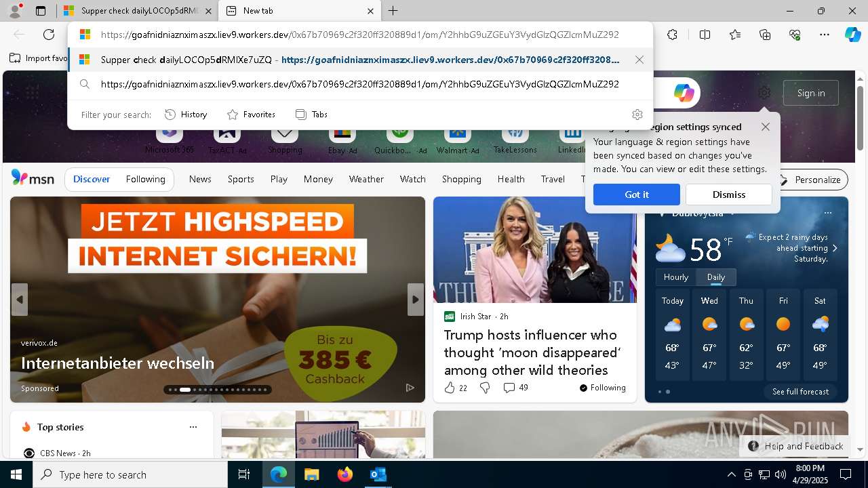868x488 pixels.
Task: Open the Edge profile icon
Action: tap(15, 11)
